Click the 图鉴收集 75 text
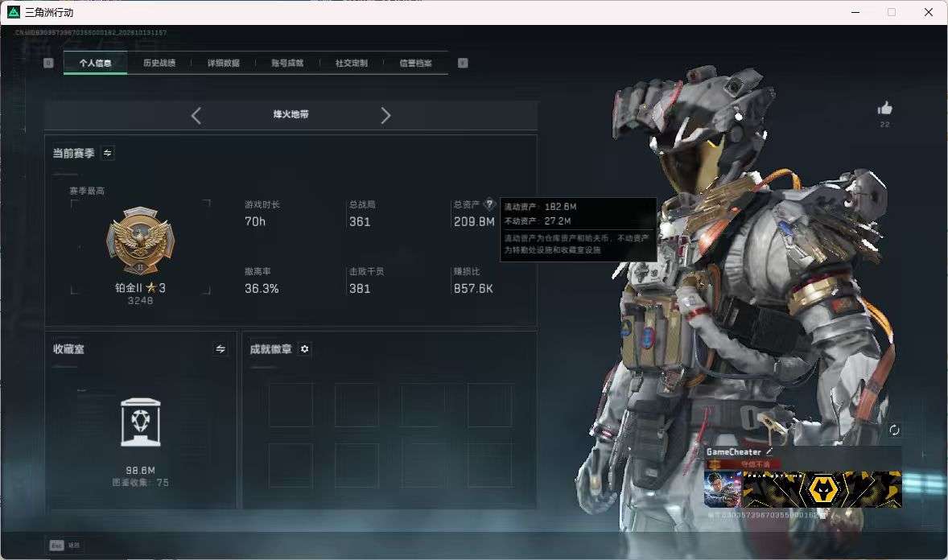Screen dimensions: 948x560 click(140, 483)
